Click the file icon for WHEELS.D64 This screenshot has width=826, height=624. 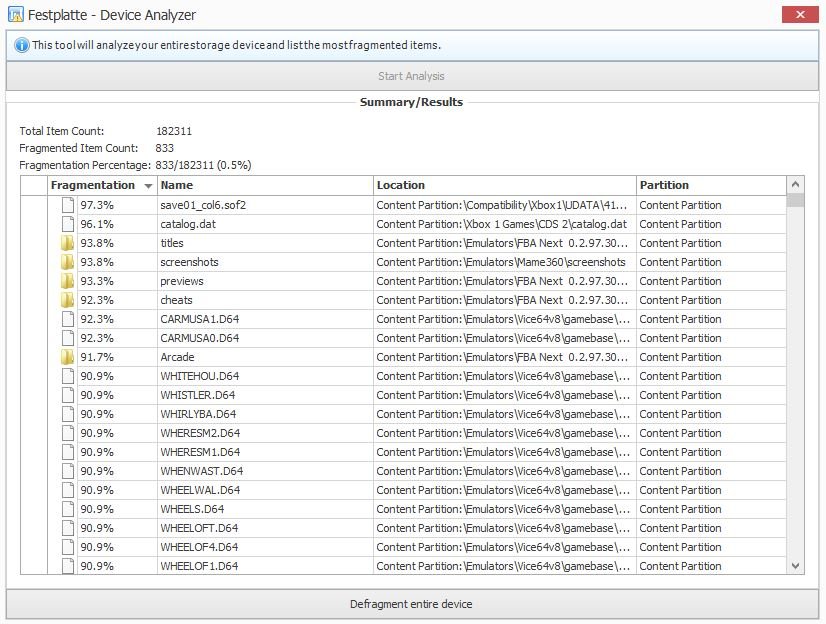coord(67,509)
